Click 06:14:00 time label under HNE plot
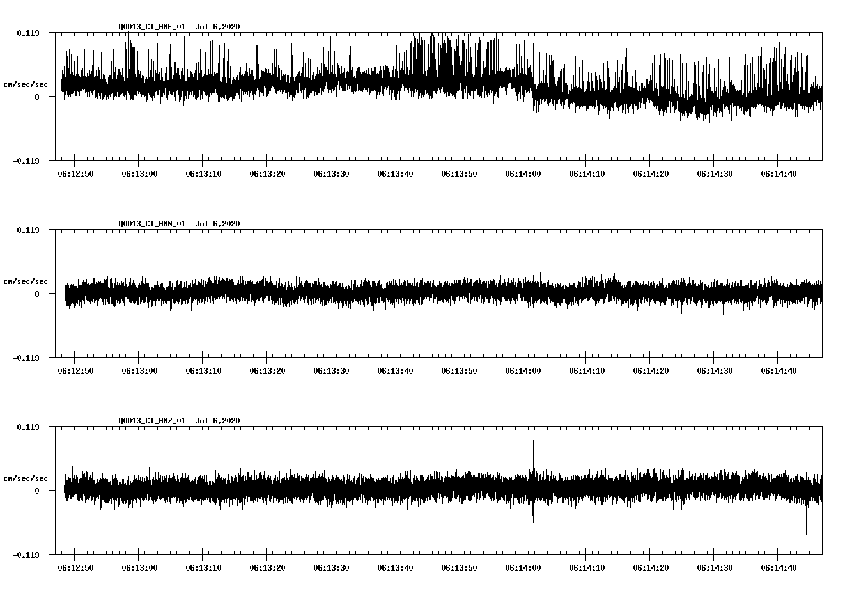Viewport: 868px width, 591px height. (x=523, y=173)
